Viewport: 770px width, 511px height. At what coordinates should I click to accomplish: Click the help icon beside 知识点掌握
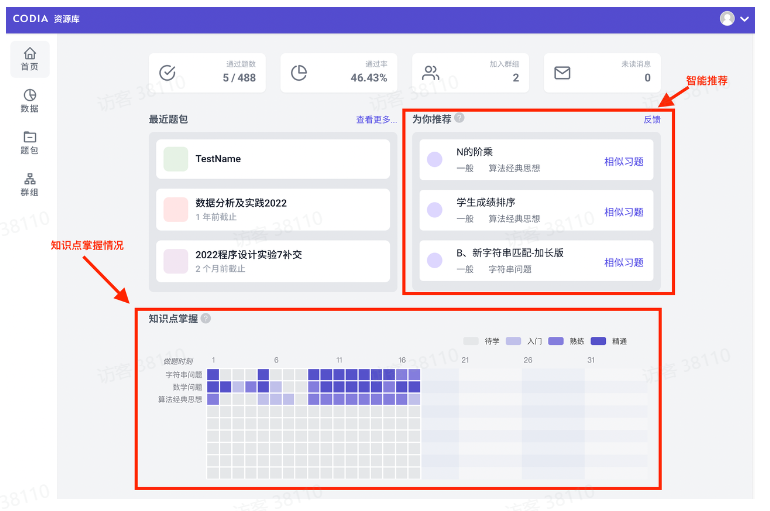[206, 318]
